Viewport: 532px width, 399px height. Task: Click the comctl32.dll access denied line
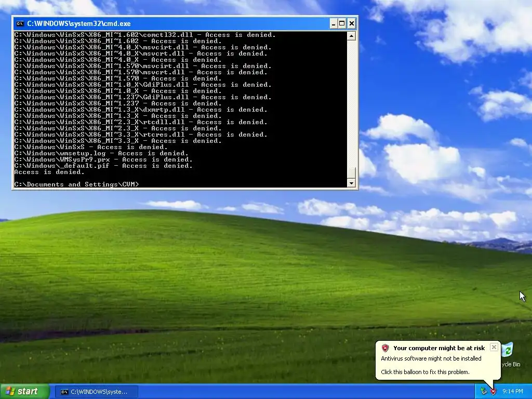145,35
